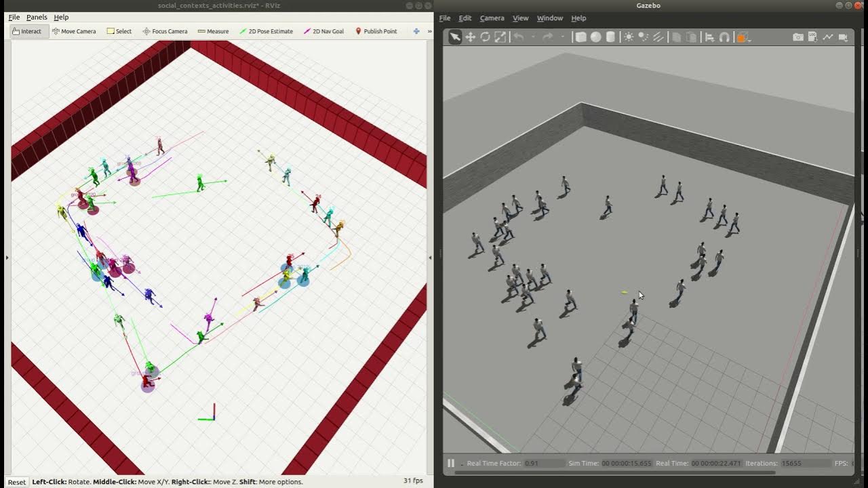Open the Gazebo Window menu
The width and height of the screenshot is (868, 488).
(x=549, y=18)
